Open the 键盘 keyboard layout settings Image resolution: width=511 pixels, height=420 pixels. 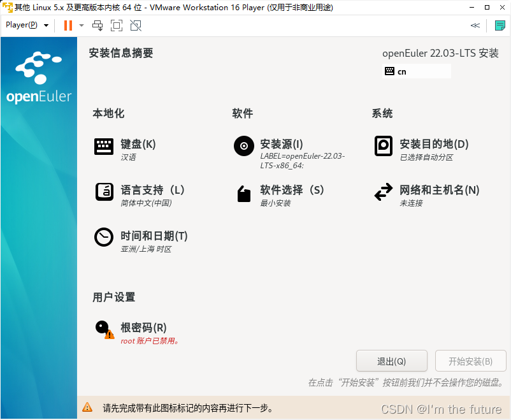(x=137, y=144)
